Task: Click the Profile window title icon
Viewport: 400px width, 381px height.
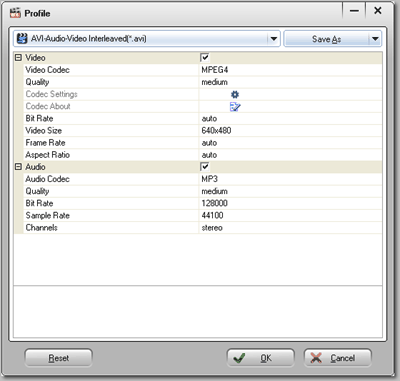Action: (15, 13)
